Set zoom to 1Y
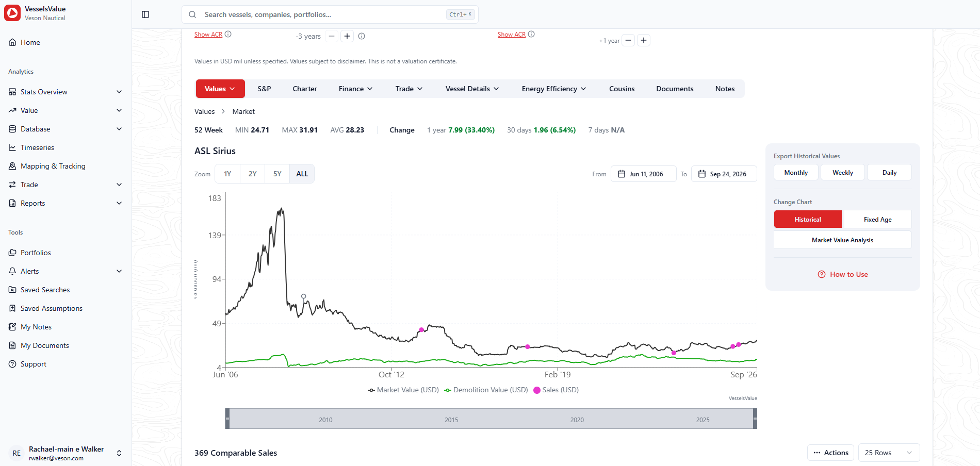Viewport: 980px width, 466px height. [x=227, y=174]
